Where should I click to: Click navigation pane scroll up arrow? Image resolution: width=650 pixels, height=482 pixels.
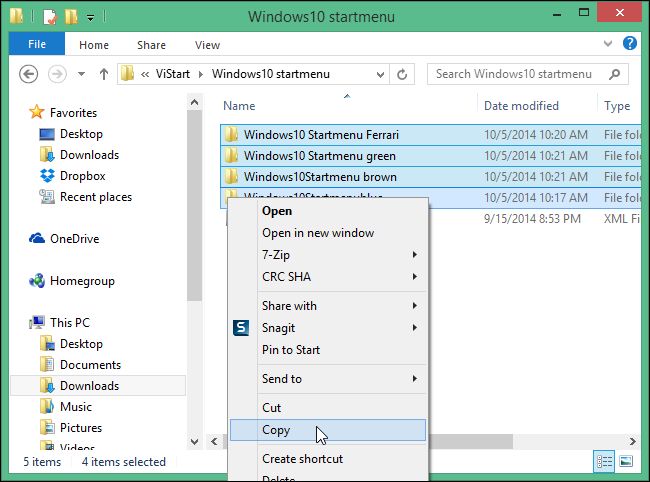tap(194, 102)
